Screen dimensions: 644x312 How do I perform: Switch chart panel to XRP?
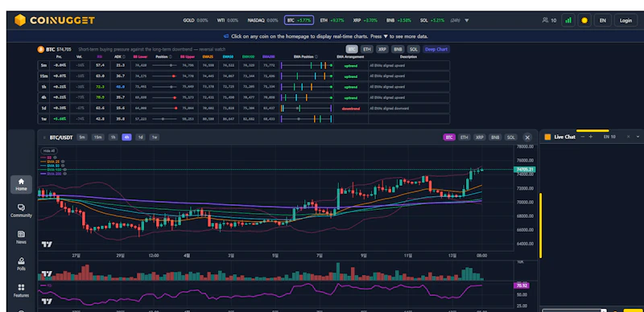pyautogui.click(x=480, y=138)
